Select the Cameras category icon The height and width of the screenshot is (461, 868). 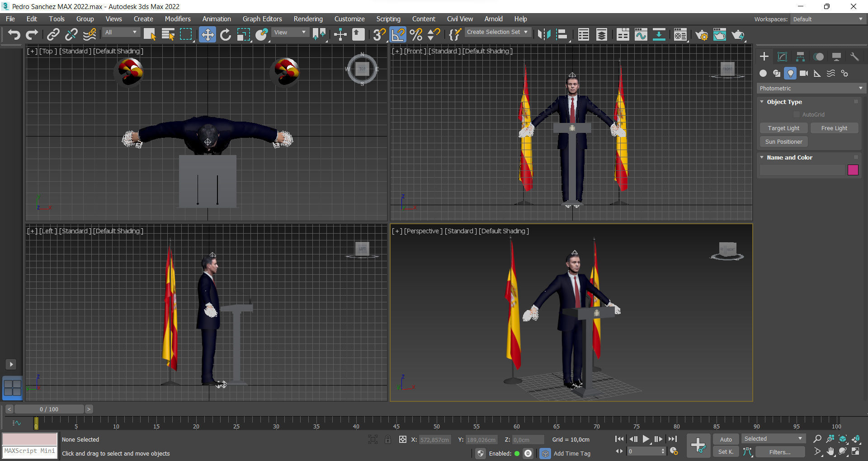(x=804, y=73)
